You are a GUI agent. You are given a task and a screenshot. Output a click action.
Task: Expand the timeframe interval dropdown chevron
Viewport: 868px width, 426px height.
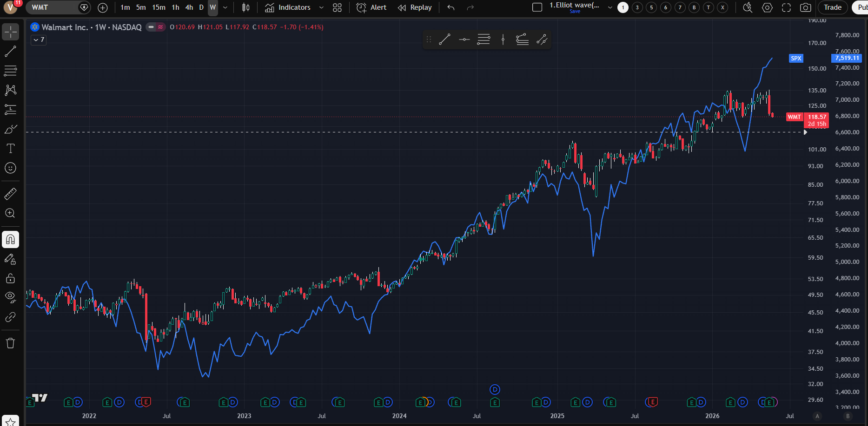[x=225, y=7]
